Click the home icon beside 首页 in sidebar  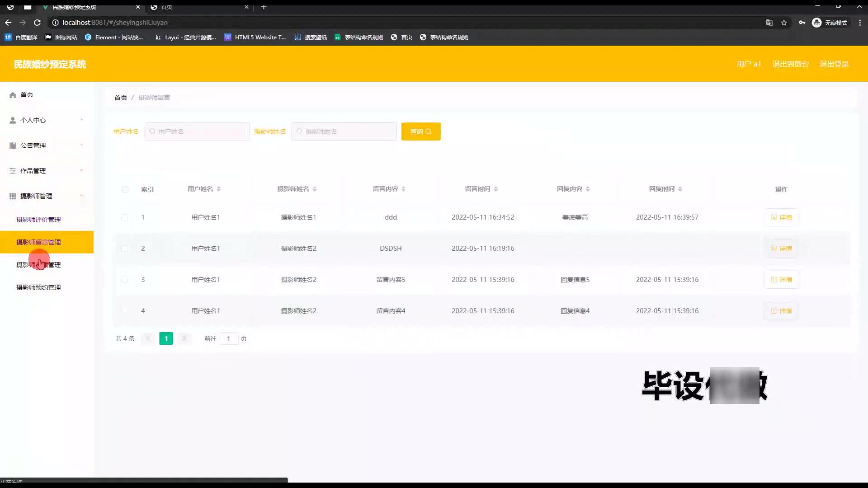[x=13, y=95]
